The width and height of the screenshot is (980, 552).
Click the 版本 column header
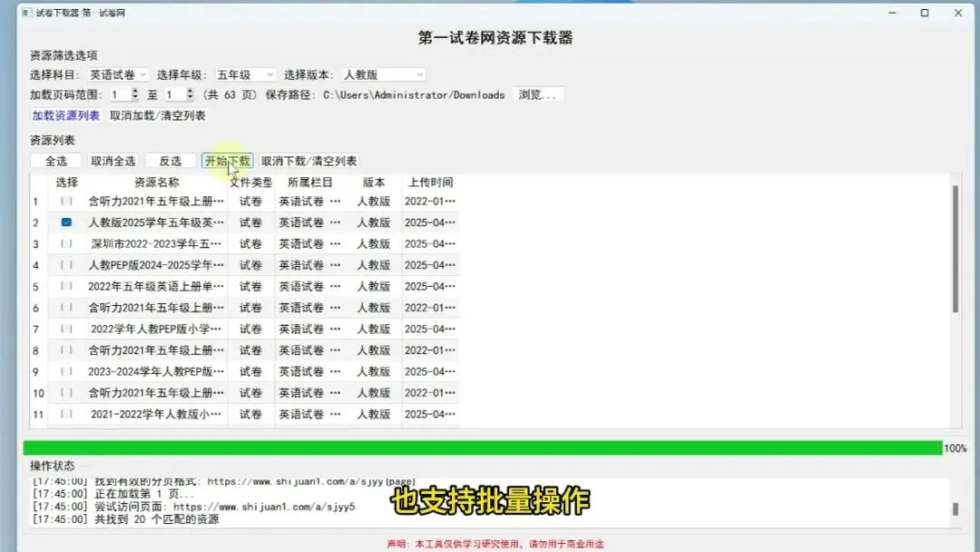click(374, 182)
